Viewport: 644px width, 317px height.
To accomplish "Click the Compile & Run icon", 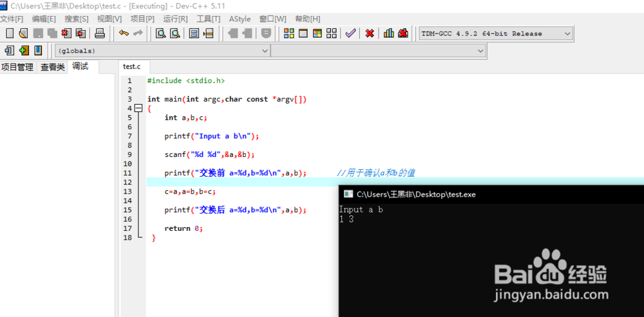I will [317, 33].
